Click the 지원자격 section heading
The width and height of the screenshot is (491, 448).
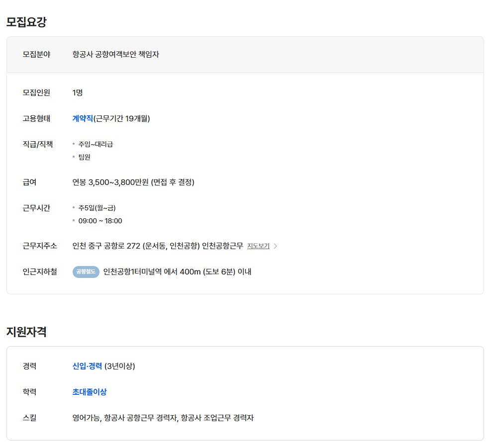click(26, 332)
